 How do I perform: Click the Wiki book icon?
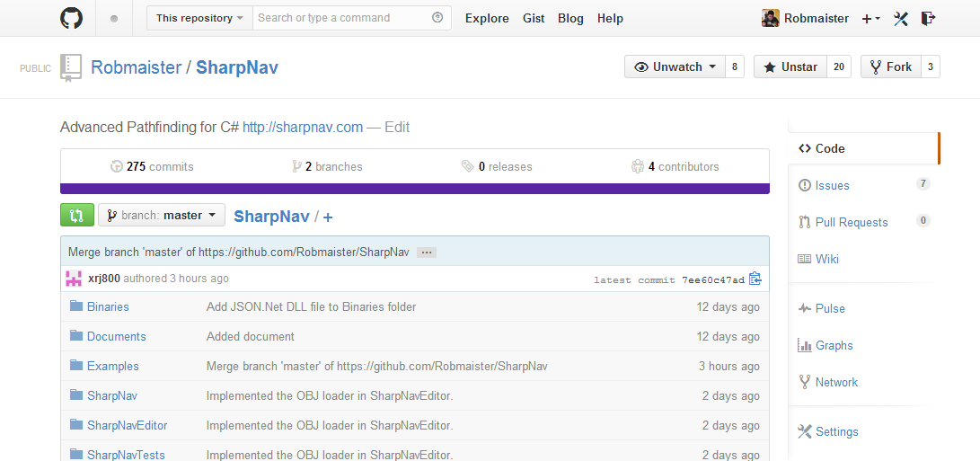(804, 259)
